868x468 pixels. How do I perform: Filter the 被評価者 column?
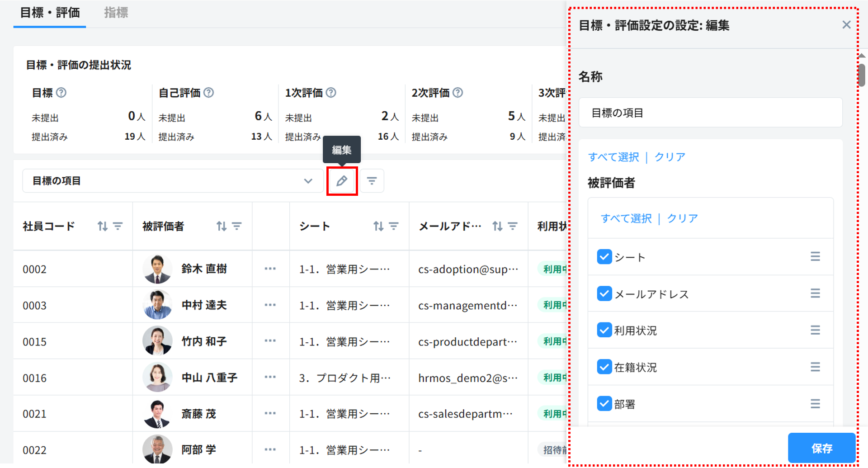pos(237,226)
